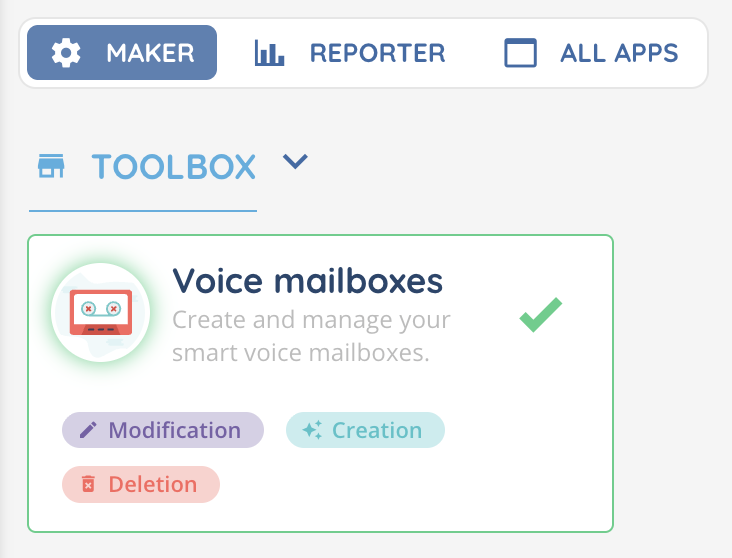Image resolution: width=732 pixels, height=558 pixels.
Task: Click the window icon beside ALL APPS
Action: tap(521, 53)
